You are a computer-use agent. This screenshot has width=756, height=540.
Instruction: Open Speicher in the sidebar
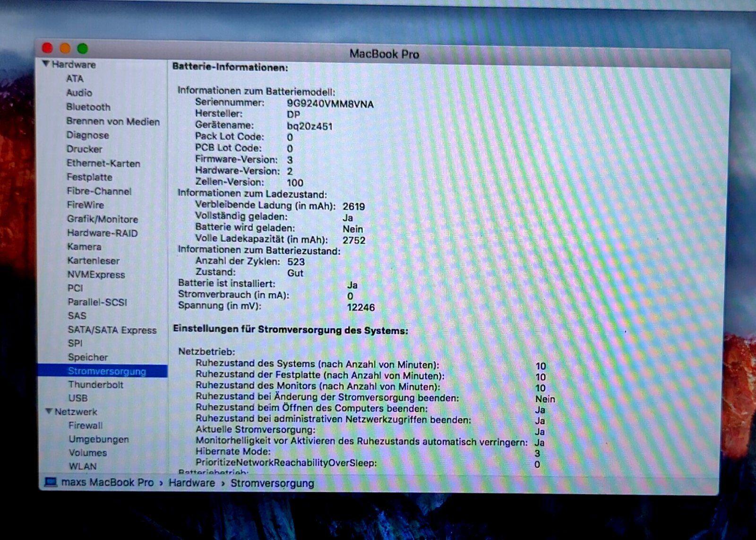88,357
